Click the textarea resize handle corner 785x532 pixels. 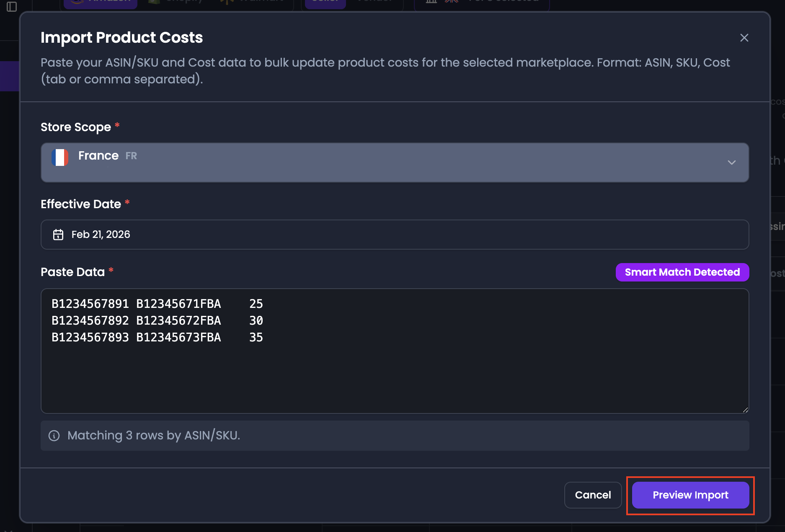tap(745, 410)
